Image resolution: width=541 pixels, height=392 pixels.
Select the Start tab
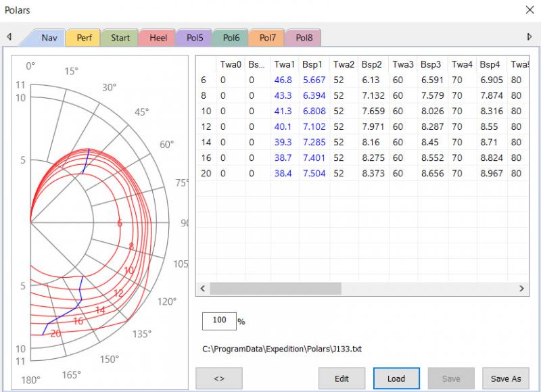point(120,38)
